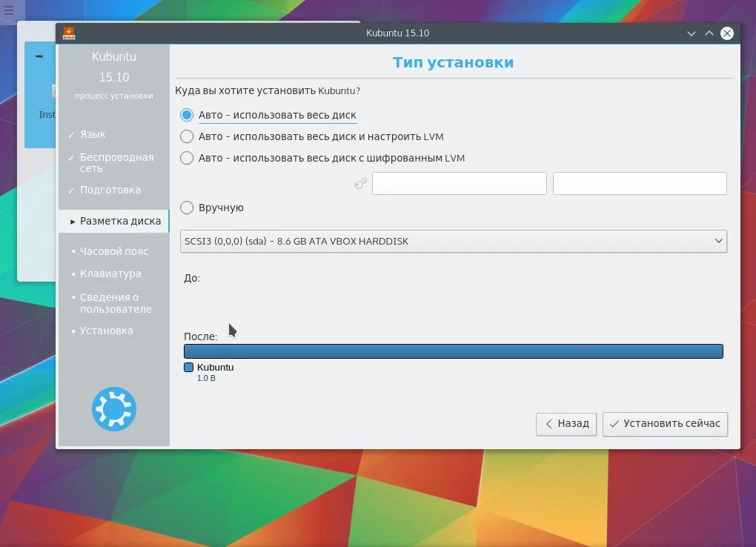Select 'Клавиатура' step in sidebar
The image size is (756, 547).
tap(110, 273)
